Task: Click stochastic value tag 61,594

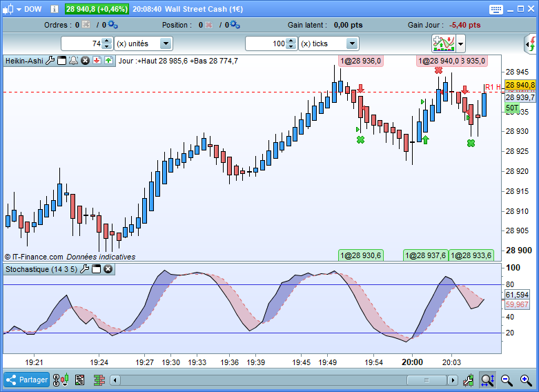Action: [517, 295]
